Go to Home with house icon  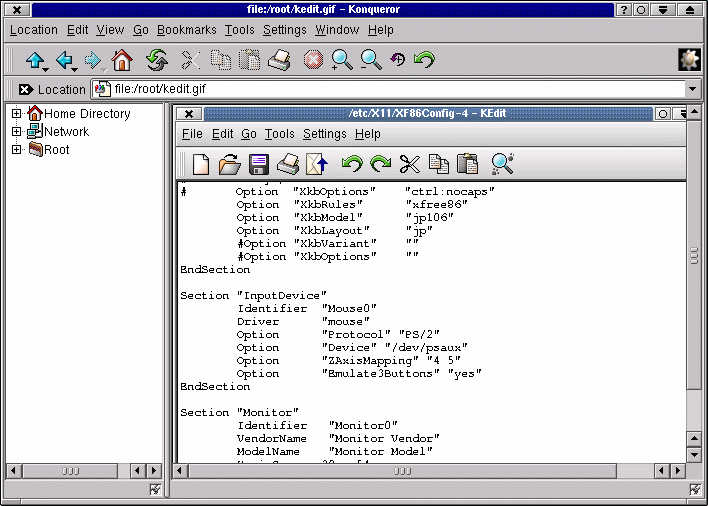122,60
